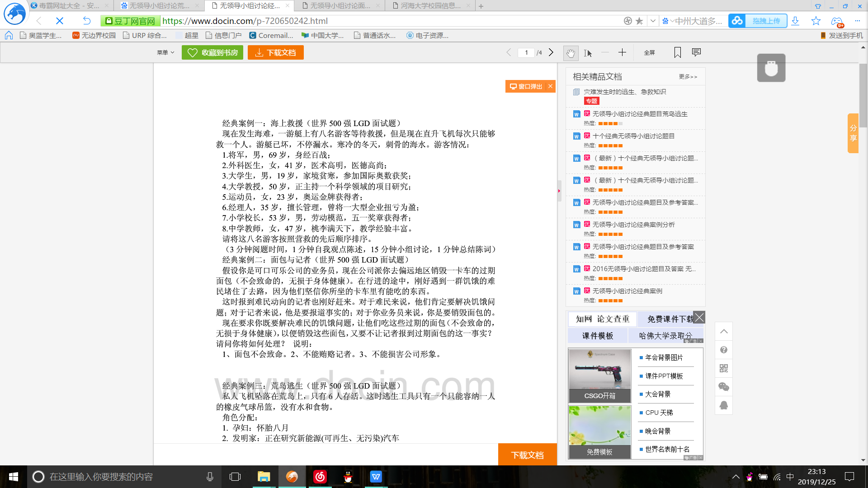Click the bookmark icon in the toolbar

click(677, 52)
